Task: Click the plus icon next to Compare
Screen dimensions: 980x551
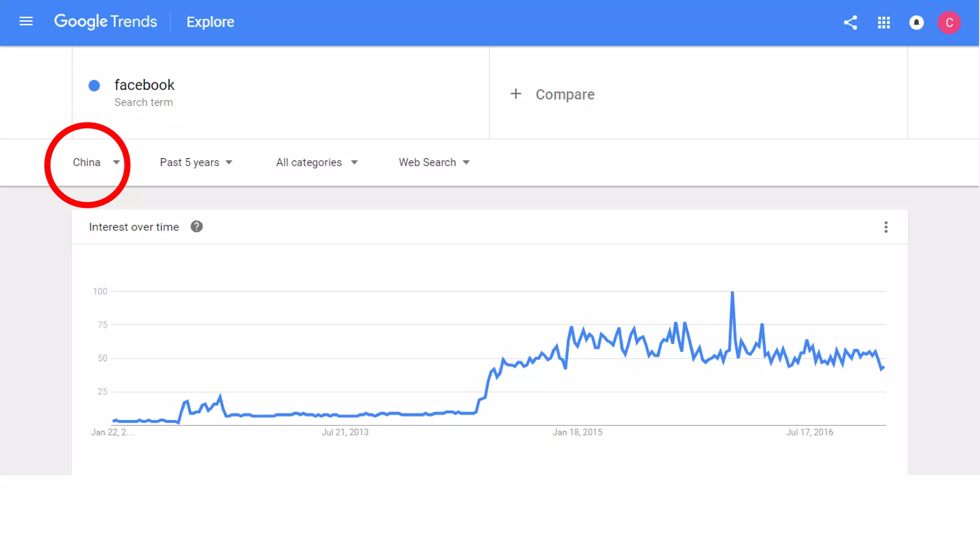Action: (515, 94)
